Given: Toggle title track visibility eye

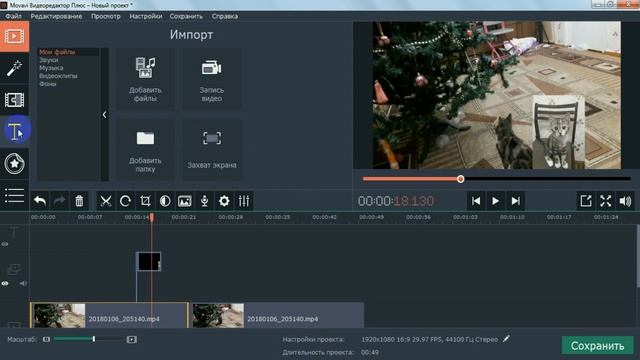Looking at the screenshot, I should [5, 244].
